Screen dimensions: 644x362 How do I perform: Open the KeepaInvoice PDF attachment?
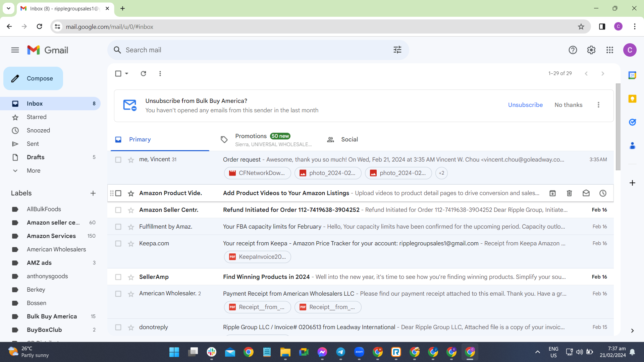tap(258, 257)
